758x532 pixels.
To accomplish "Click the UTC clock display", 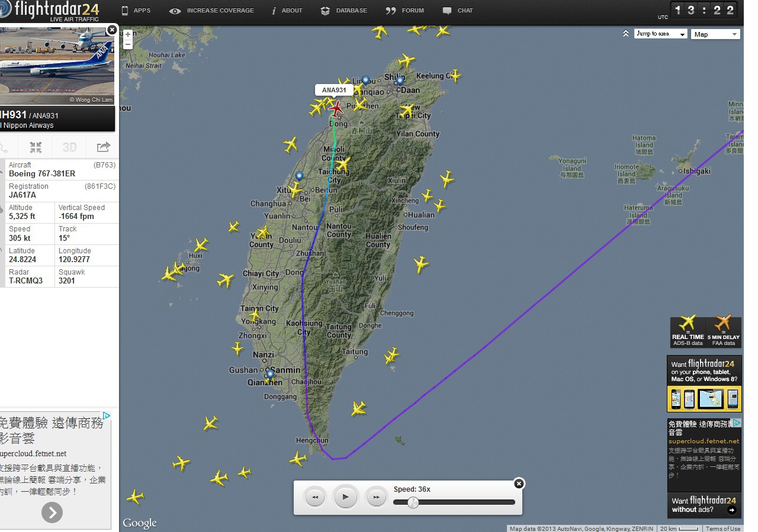I will point(705,11).
